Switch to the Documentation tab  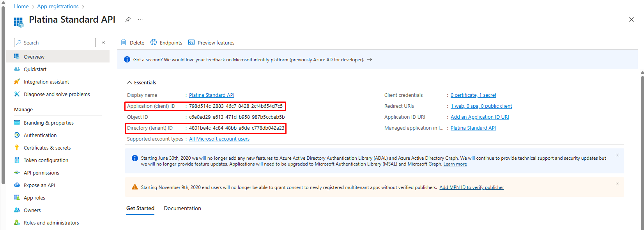[x=182, y=208]
